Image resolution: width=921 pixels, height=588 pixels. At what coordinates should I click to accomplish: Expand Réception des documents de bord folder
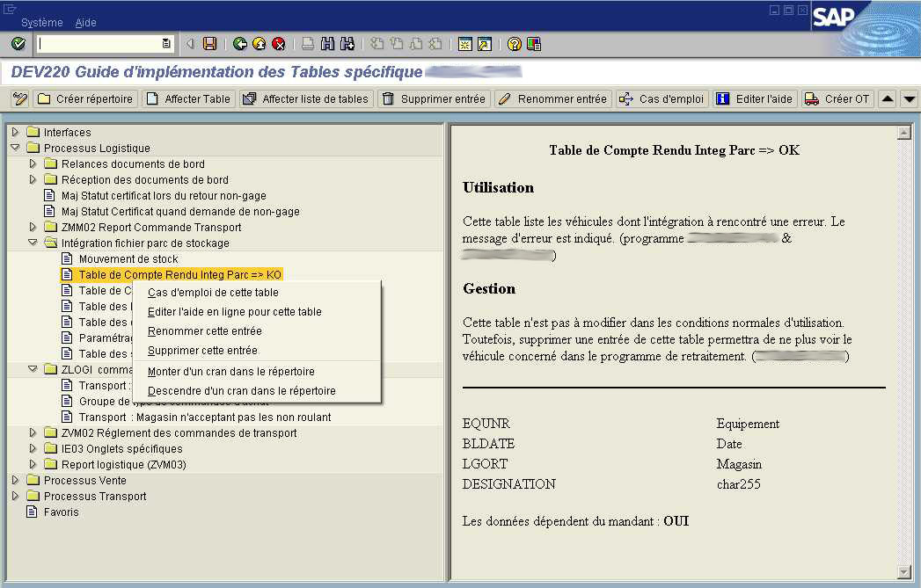[x=33, y=179]
